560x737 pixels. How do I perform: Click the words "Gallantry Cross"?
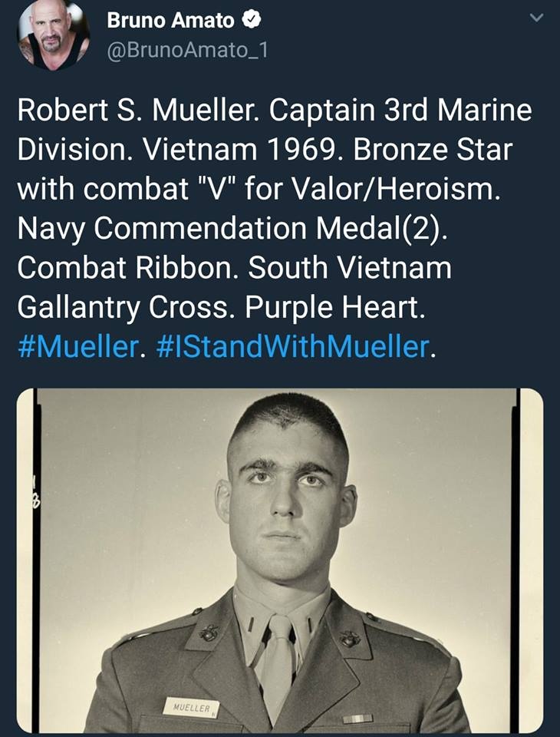pyautogui.click(x=126, y=307)
